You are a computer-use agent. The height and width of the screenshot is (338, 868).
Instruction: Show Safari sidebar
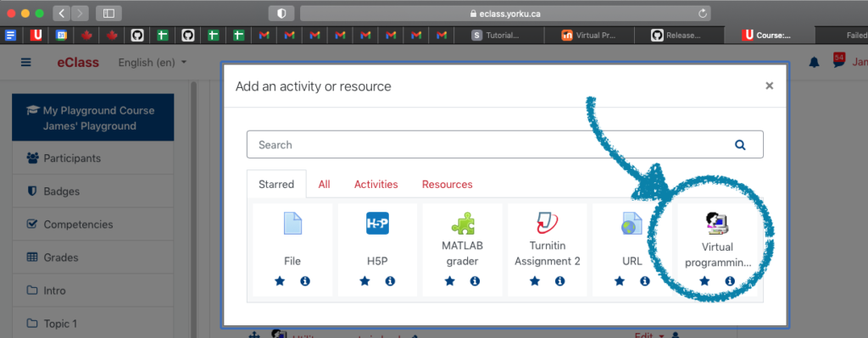pyautogui.click(x=108, y=14)
